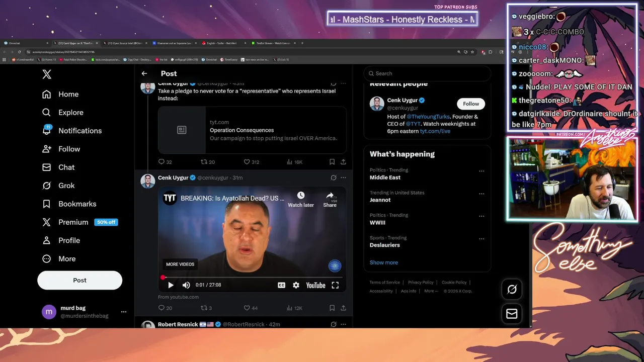Open Notifications in the sidebar
Viewport: 644px width, 362px height.
72,131
